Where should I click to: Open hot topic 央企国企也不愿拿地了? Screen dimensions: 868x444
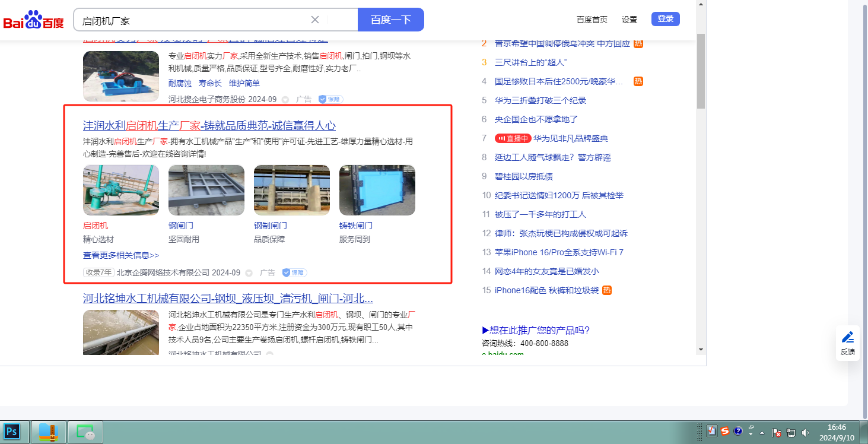coord(536,119)
